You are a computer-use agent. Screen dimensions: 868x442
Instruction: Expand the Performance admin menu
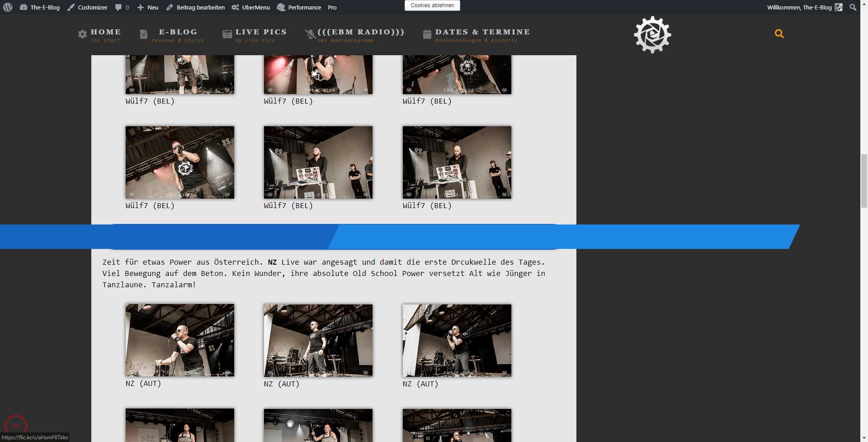[299, 7]
